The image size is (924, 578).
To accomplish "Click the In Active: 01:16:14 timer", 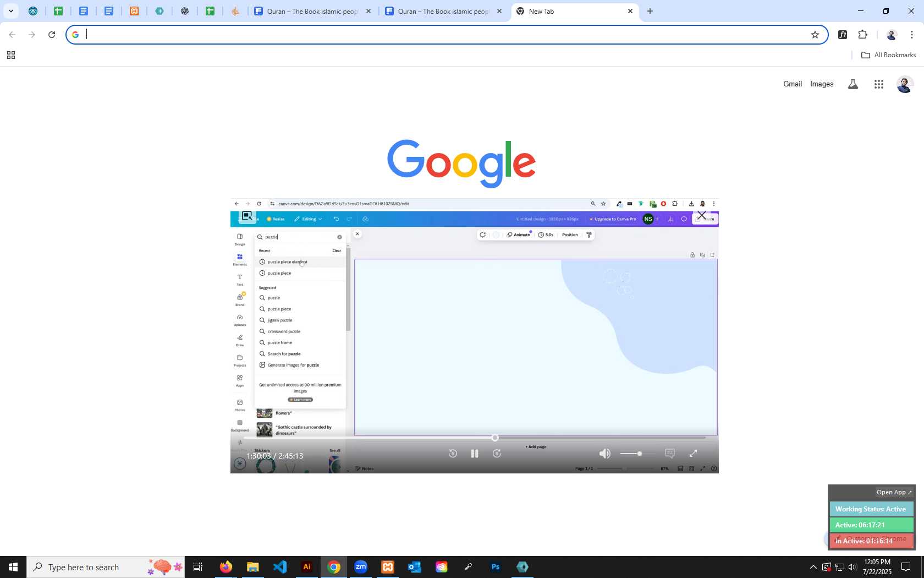I will [x=871, y=541].
